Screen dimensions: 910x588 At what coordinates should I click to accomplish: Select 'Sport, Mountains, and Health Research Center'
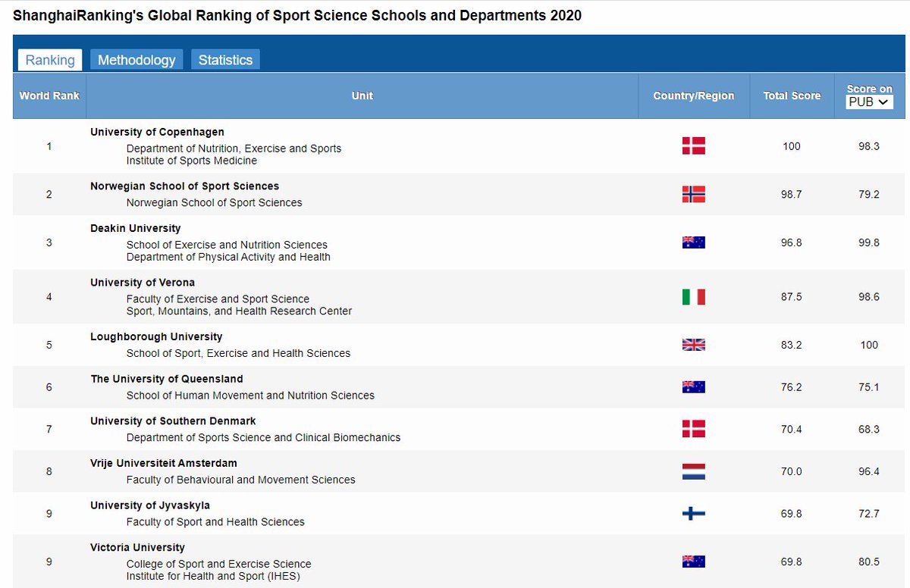(x=239, y=311)
